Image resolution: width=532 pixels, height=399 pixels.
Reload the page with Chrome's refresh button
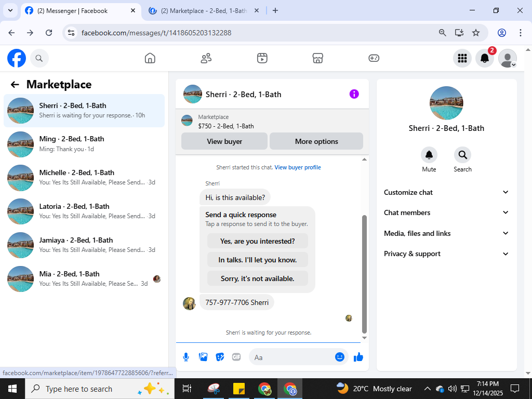tap(49, 33)
